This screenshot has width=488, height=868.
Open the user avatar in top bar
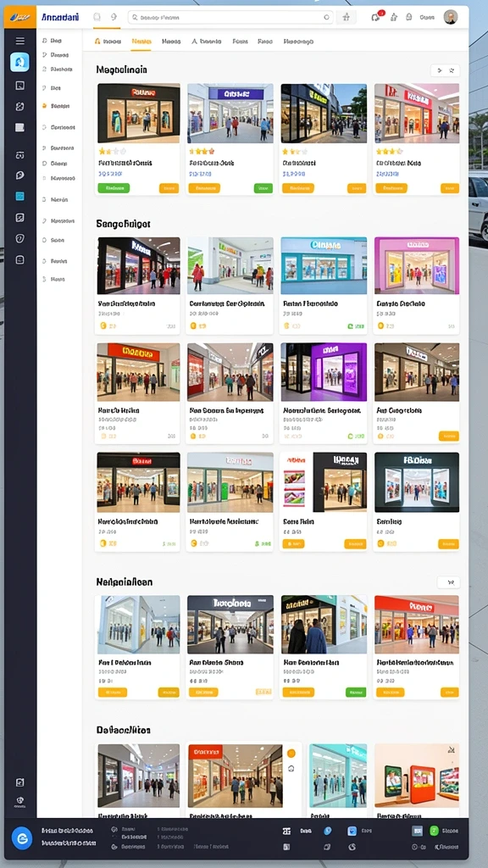[x=451, y=17]
